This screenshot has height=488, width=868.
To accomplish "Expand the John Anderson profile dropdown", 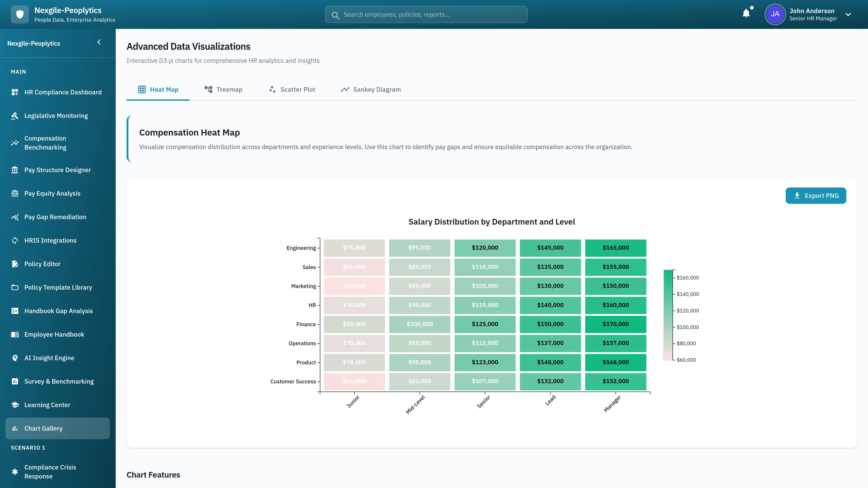I will (848, 15).
